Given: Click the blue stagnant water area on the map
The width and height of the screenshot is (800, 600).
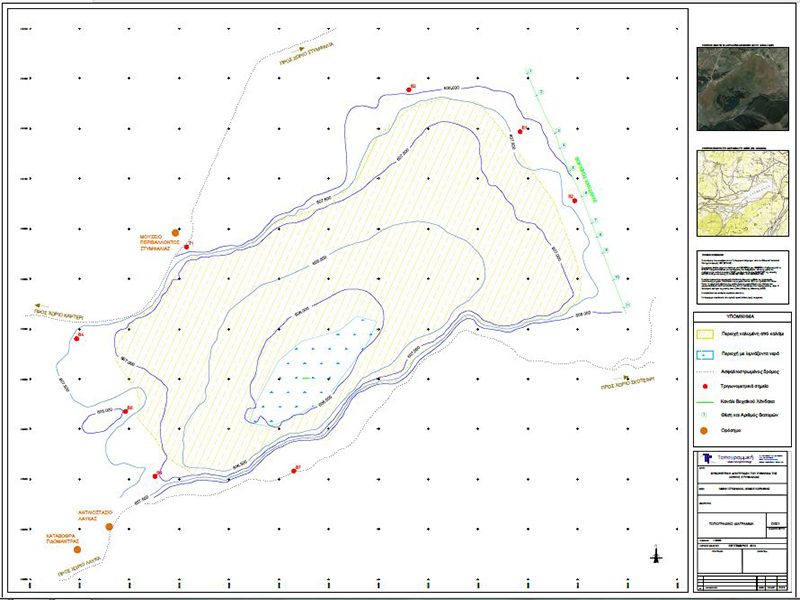Looking at the screenshot, I should [315, 372].
